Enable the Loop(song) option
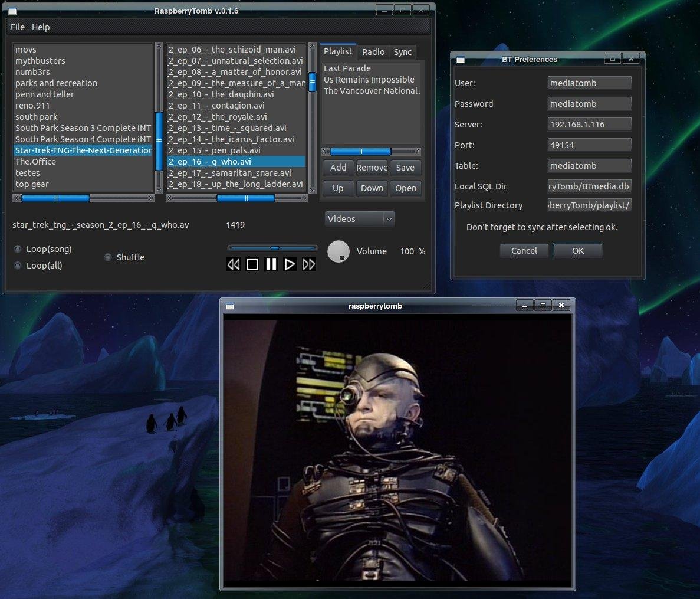700x599 pixels. [x=18, y=249]
